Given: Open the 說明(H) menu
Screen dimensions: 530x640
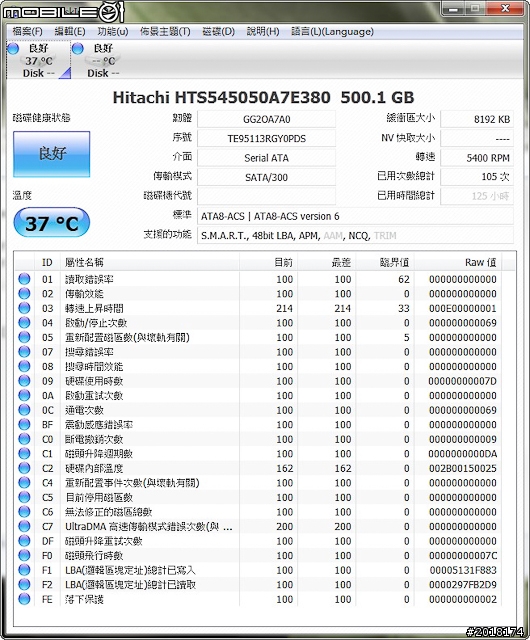Looking at the screenshot, I should 263,31.
